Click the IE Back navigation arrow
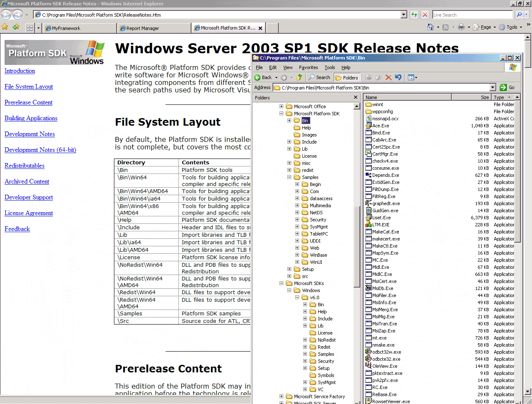Screen dimensions: 532x404 [6, 15]
